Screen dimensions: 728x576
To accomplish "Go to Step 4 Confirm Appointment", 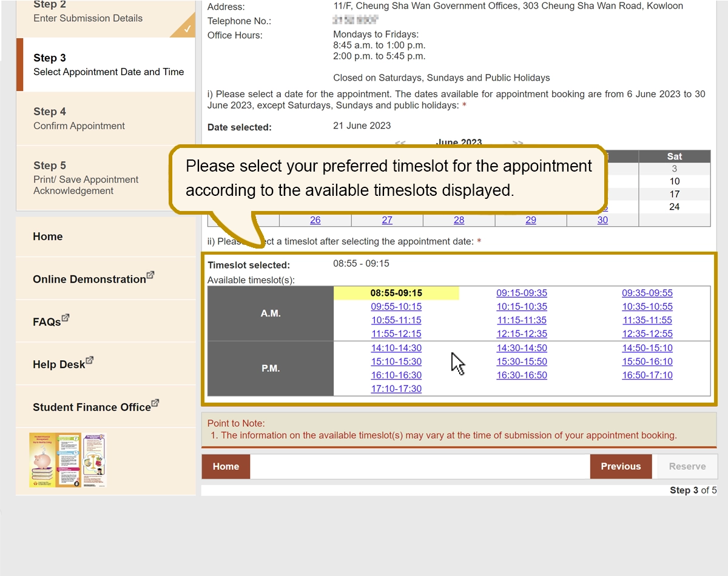I will 106,118.
